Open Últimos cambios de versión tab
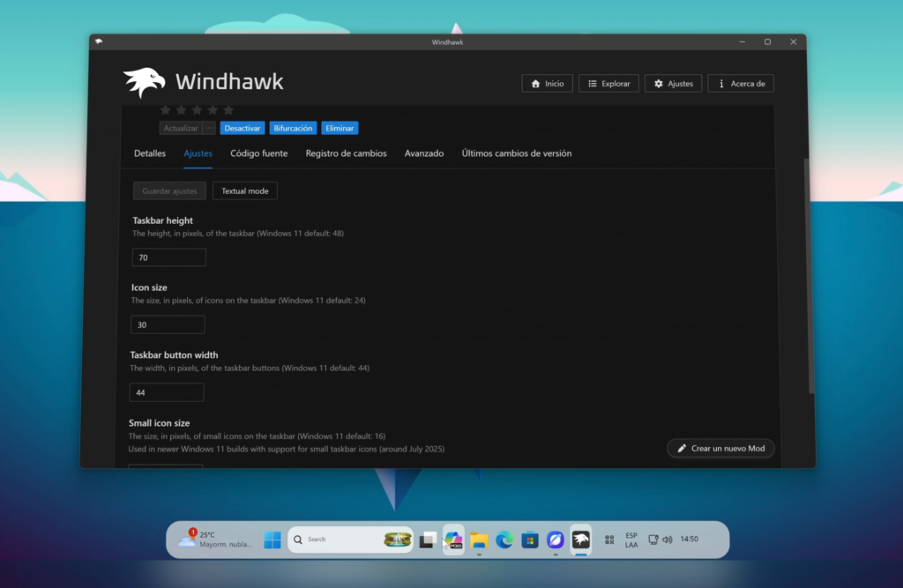 517,153
